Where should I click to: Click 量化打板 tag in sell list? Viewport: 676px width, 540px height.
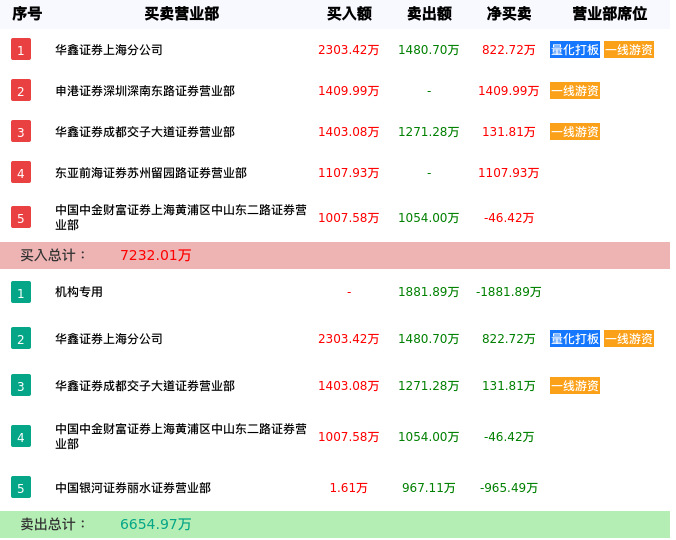[x=575, y=338]
